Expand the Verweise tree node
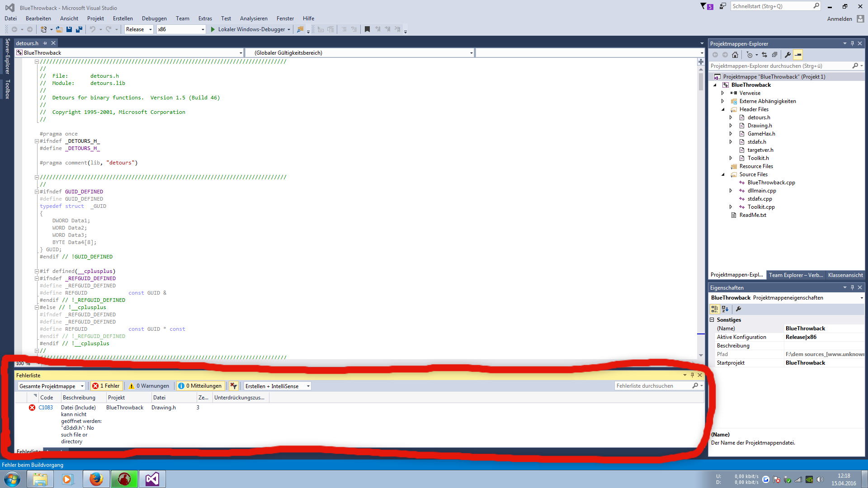Viewport: 868px width, 488px height. point(722,93)
